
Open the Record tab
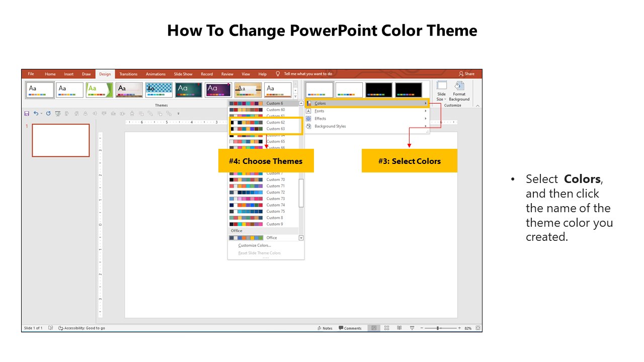207,74
